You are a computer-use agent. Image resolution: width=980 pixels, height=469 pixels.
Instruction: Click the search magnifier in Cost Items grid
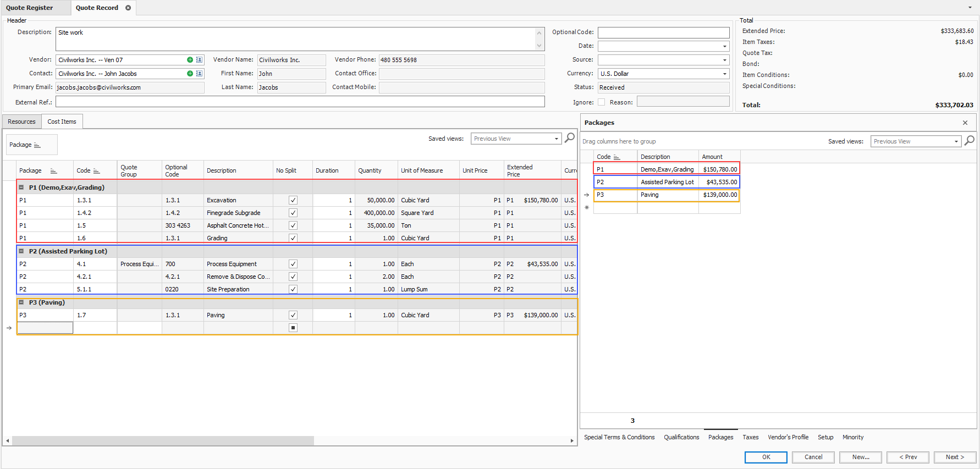click(x=570, y=137)
